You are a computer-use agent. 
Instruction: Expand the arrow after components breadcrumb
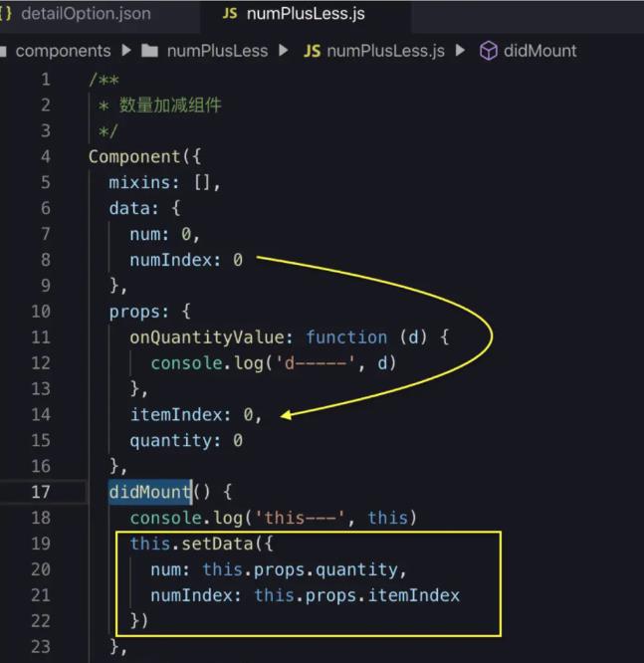(126, 51)
